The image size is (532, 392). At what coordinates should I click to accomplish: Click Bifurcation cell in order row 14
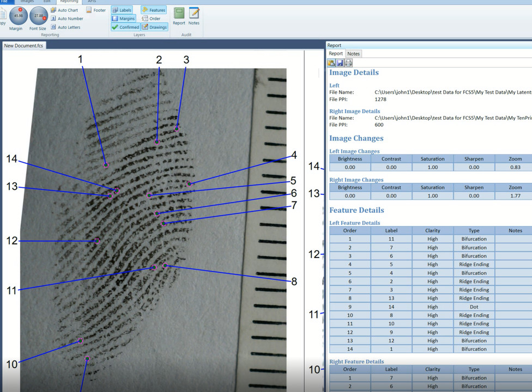[x=474, y=349]
